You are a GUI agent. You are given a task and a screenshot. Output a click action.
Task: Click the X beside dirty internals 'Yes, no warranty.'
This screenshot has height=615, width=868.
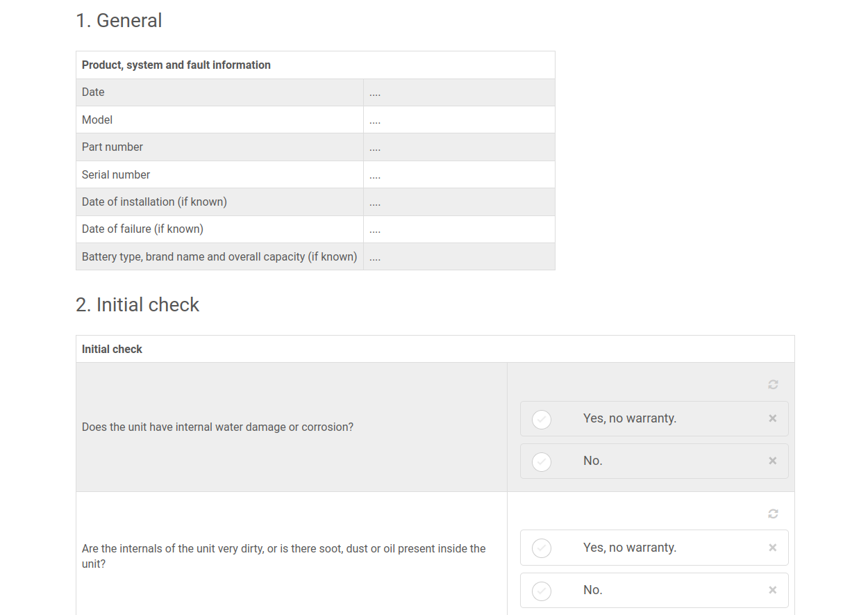[773, 548]
